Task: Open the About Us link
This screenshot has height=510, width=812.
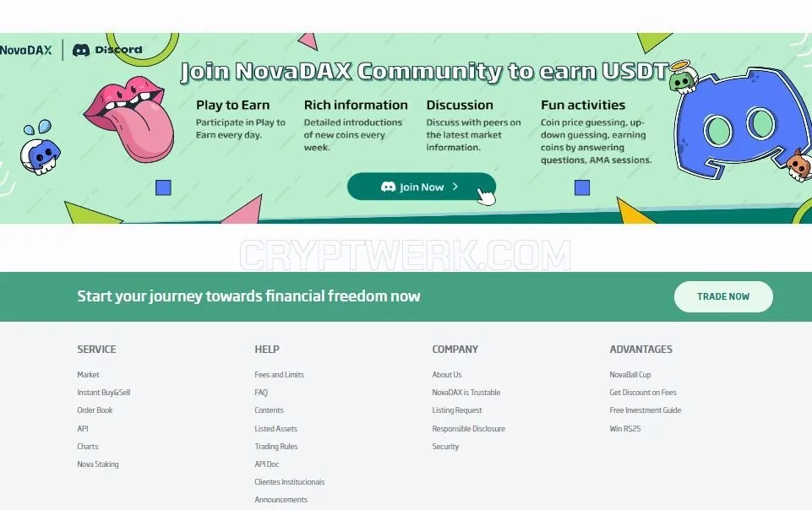Action: point(447,375)
